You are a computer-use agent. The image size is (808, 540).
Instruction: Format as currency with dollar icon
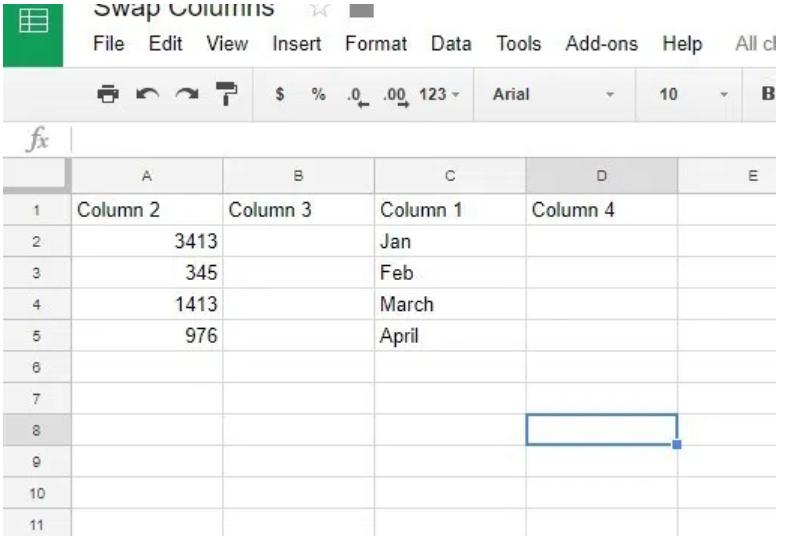pos(280,94)
